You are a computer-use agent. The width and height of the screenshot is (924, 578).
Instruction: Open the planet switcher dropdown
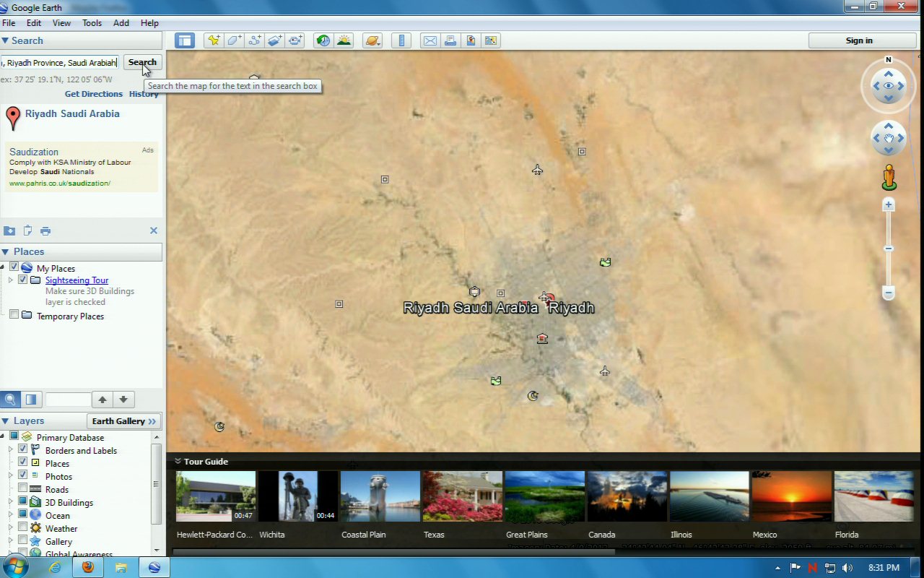point(372,40)
